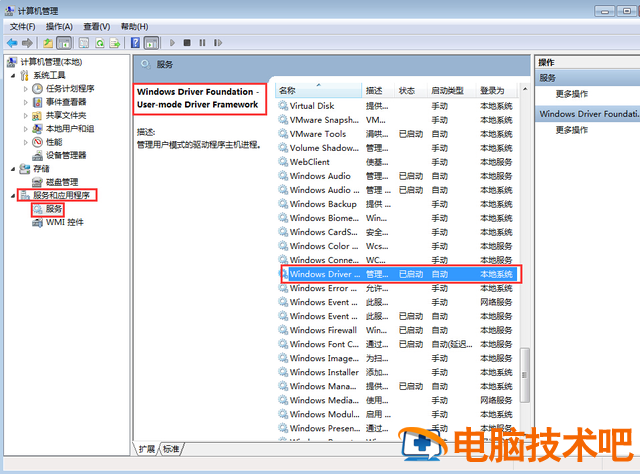This screenshot has width=640, height=474.
Task: Expand the 事件查看器 node
Action: pos(25,102)
